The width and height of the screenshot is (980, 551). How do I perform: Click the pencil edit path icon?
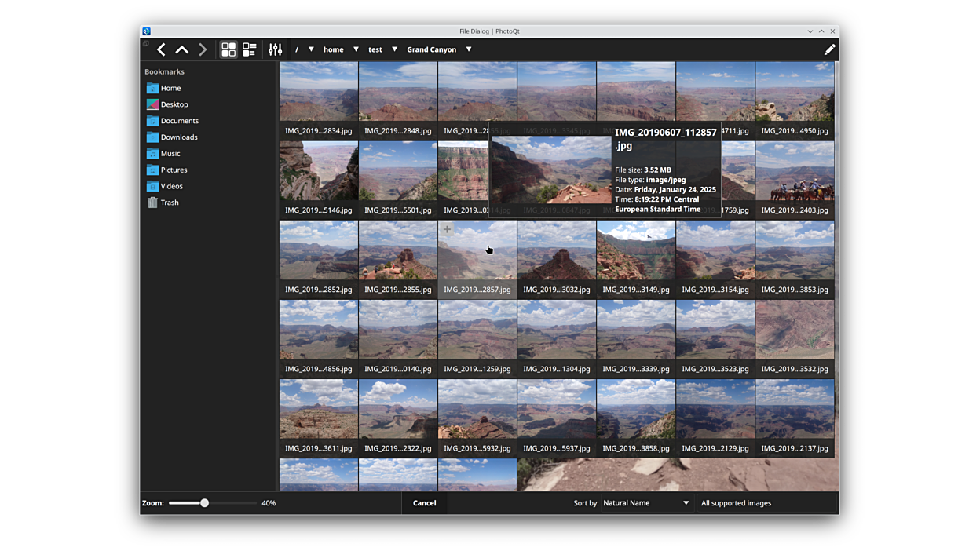point(829,49)
